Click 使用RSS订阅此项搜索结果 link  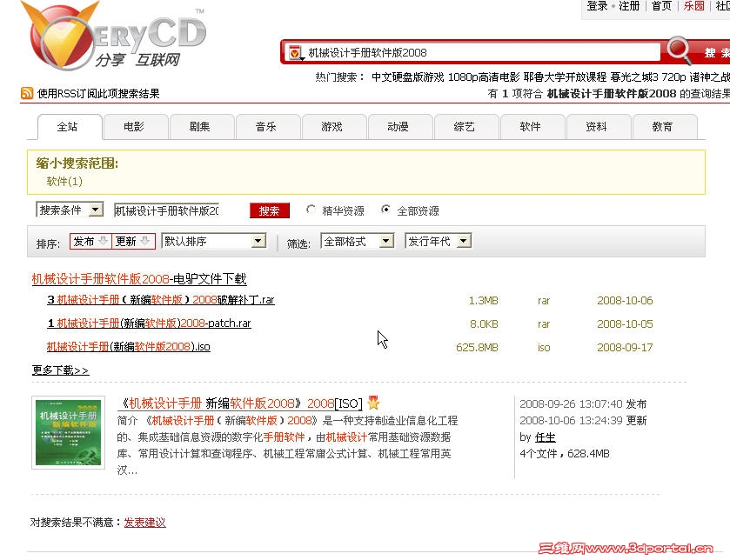(x=98, y=94)
